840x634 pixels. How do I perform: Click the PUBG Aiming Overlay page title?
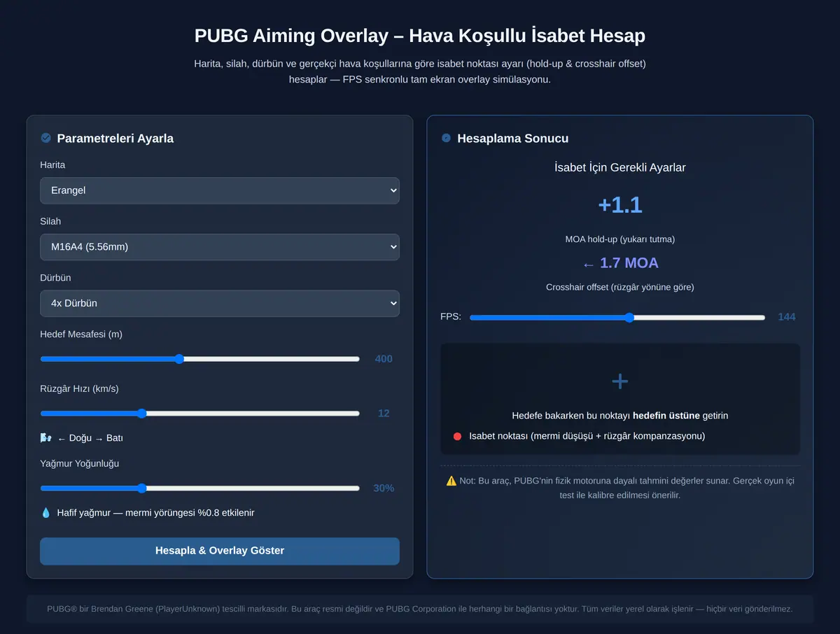[420, 36]
